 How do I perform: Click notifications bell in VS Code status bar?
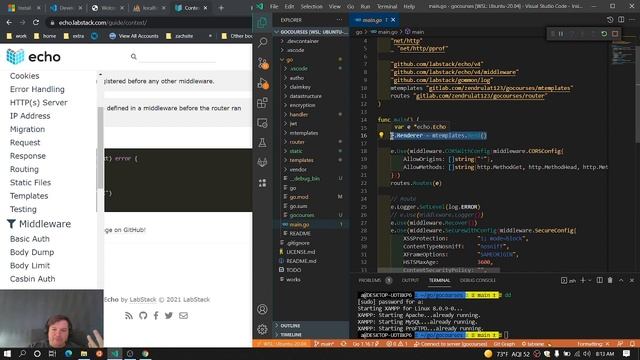tap(632, 344)
